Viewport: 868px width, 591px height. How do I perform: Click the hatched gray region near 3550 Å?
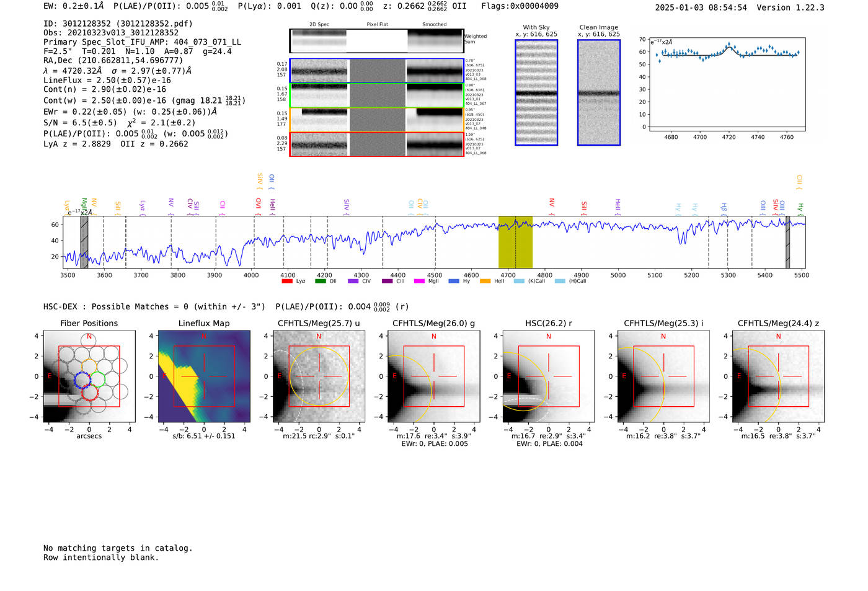pos(84,242)
